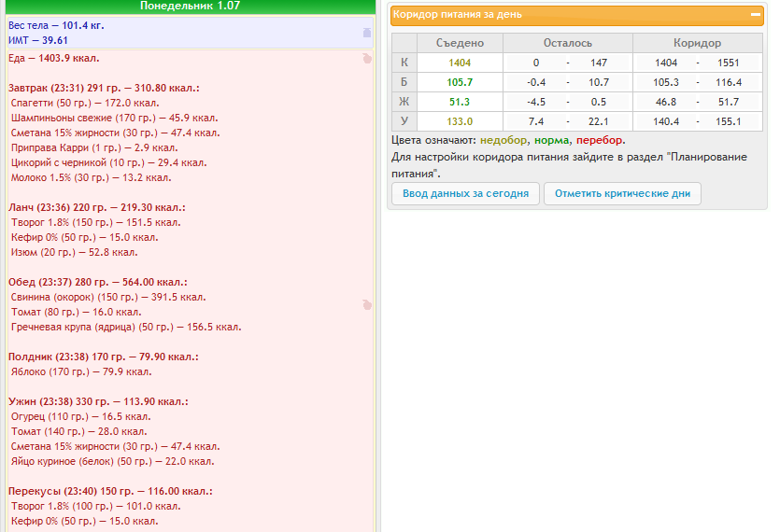Click the apple icon next to Свинина (окорок) row
The image size is (780, 532).
click(367, 305)
